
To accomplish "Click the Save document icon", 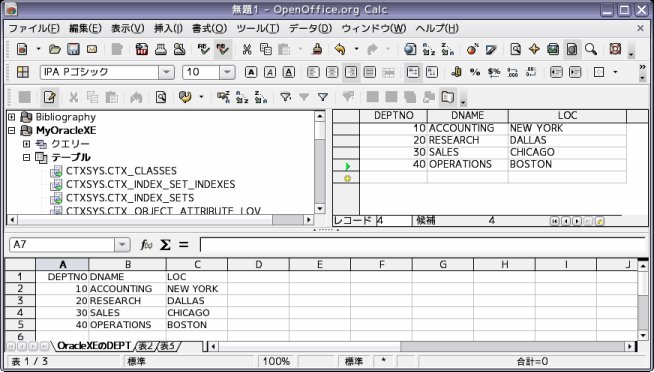I will pyautogui.click(x=73, y=50).
